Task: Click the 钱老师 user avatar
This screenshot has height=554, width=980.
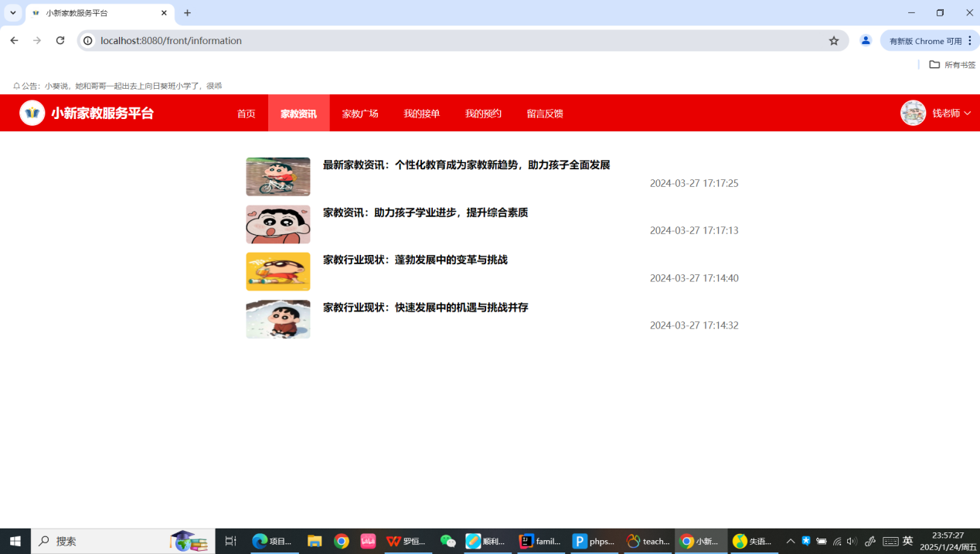Action: [x=913, y=113]
